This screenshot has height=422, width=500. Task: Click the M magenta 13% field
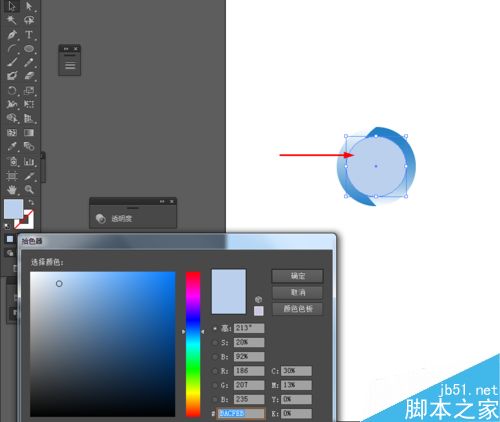pyautogui.click(x=296, y=385)
